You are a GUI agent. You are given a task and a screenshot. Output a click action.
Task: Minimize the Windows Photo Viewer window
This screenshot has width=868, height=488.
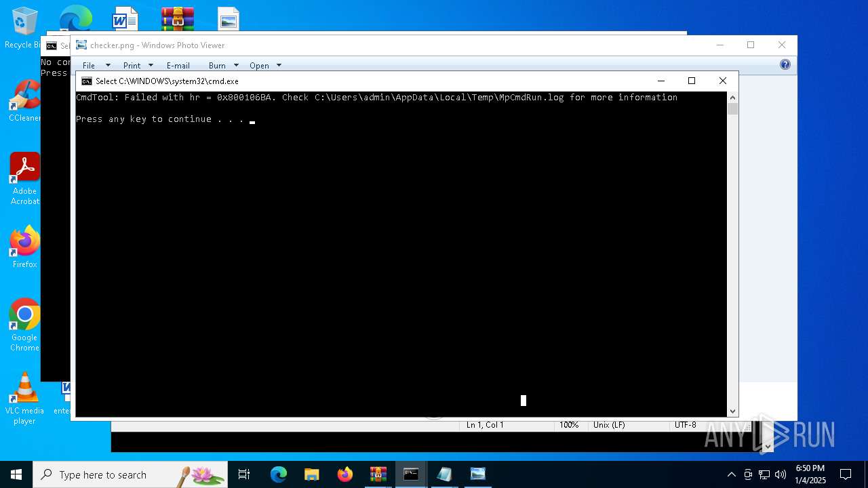720,45
